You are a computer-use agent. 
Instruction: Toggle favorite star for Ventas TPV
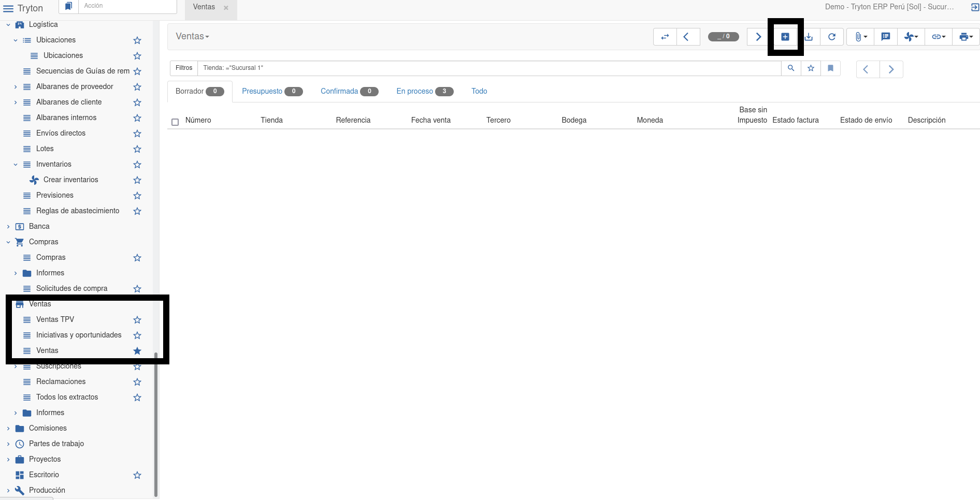coord(137,320)
